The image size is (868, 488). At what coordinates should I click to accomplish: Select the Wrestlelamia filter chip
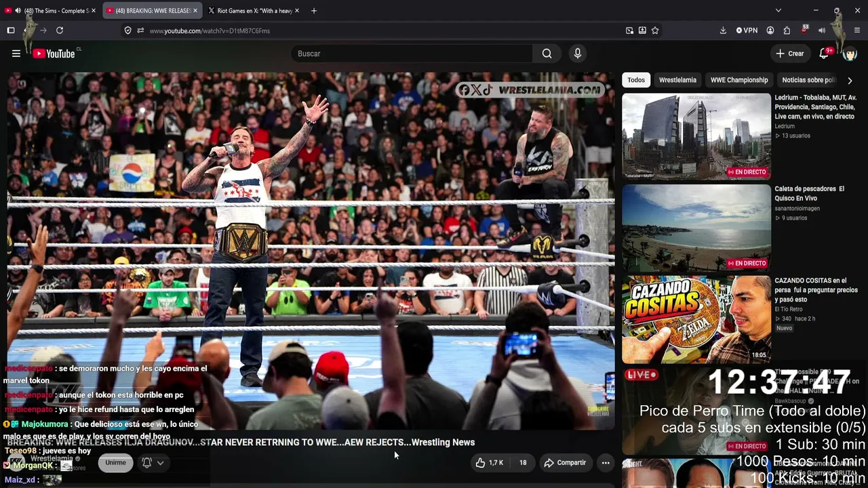pos(677,80)
